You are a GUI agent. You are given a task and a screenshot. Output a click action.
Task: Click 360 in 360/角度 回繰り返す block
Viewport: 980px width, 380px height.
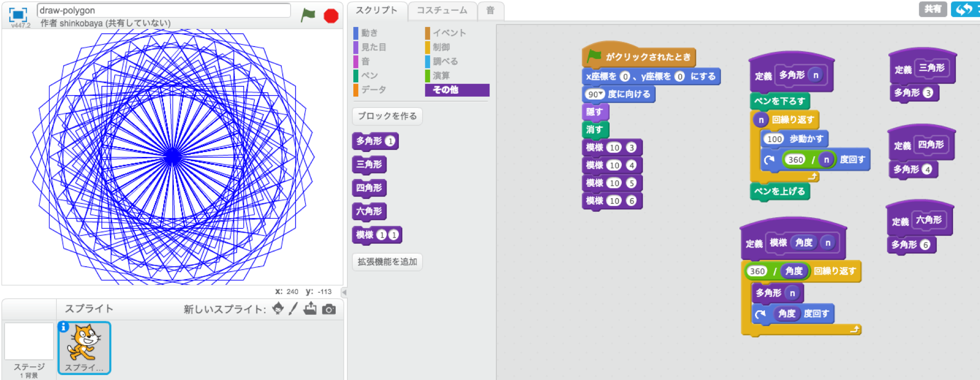pos(757,271)
